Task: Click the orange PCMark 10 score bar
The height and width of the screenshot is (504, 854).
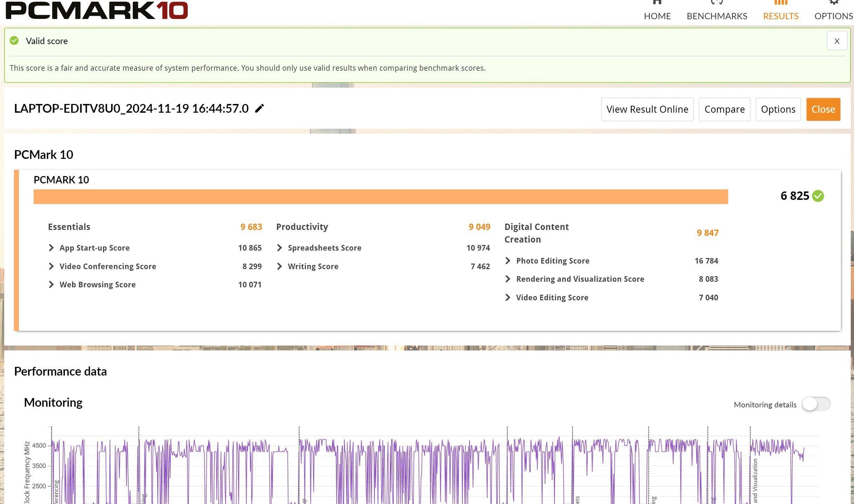Action: point(380,197)
